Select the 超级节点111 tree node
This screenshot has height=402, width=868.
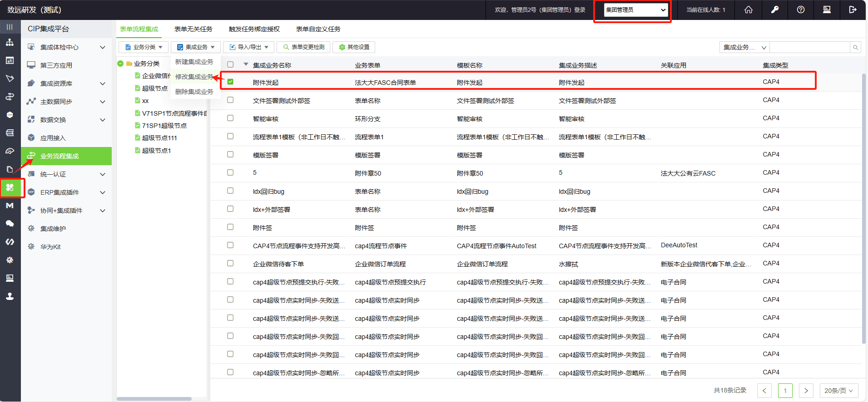coord(159,138)
